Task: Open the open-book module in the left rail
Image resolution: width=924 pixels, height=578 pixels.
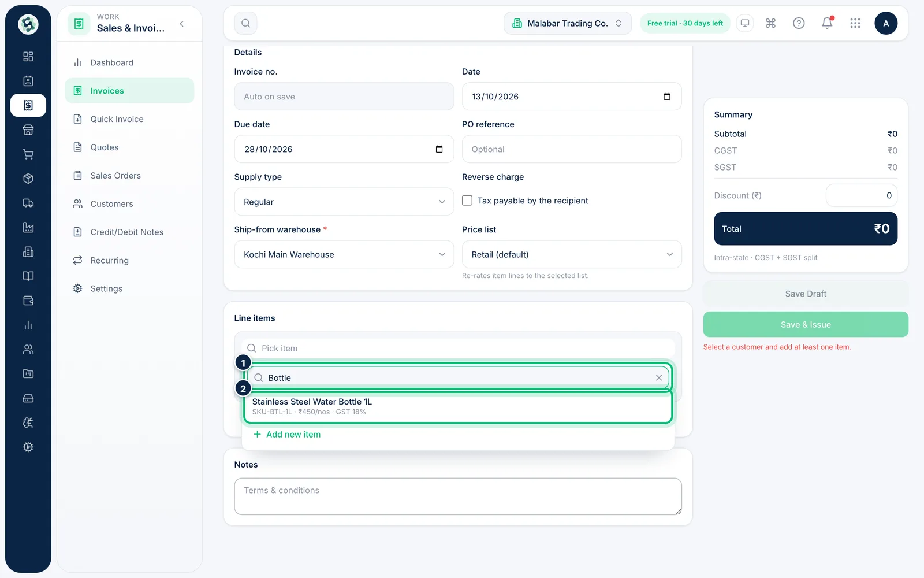Action: (x=28, y=276)
